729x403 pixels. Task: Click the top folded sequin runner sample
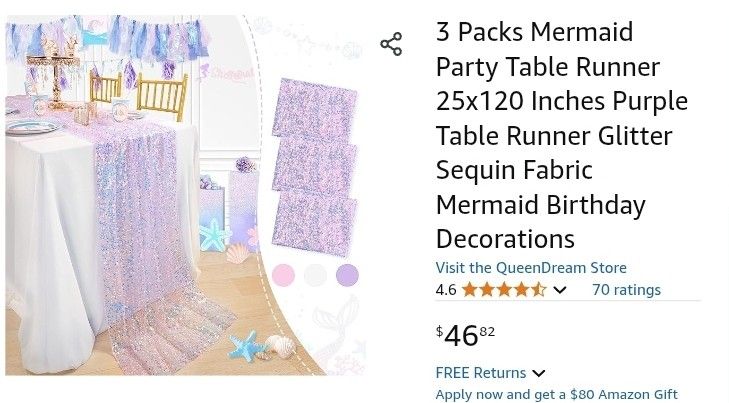[x=315, y=109]
